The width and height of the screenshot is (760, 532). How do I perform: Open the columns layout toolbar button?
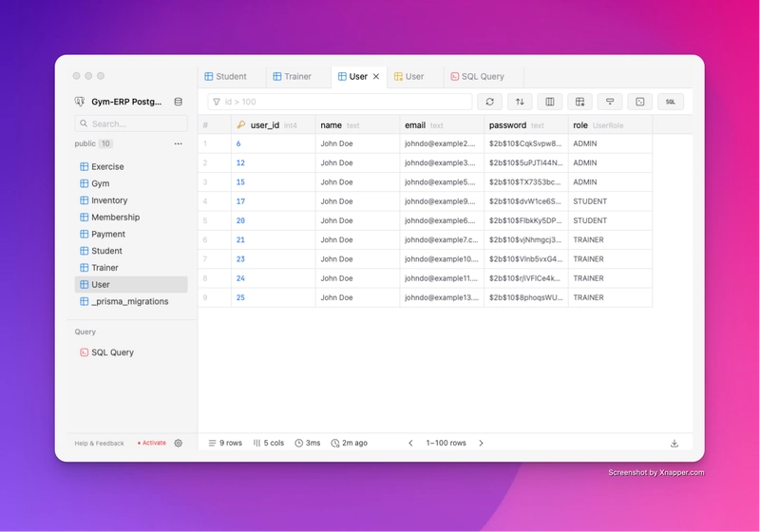[550, 102]
